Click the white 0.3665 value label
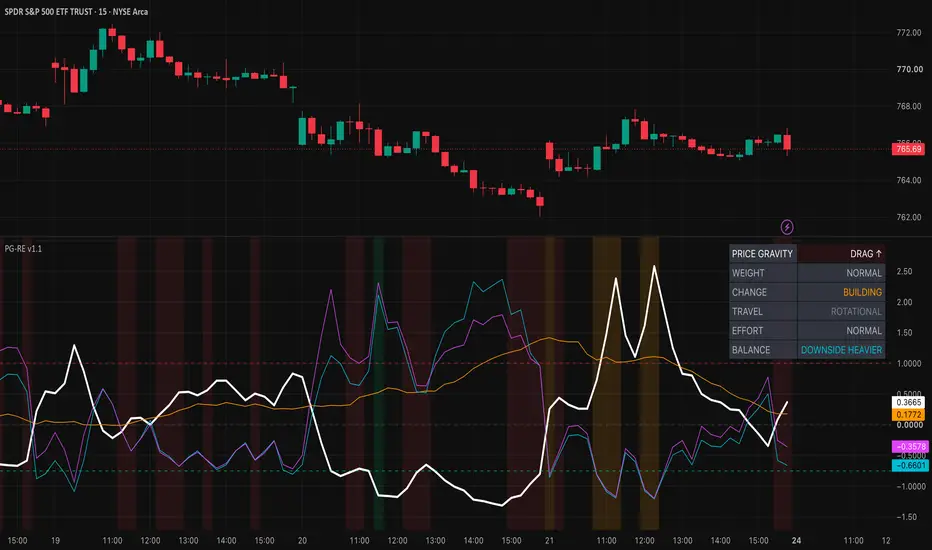 coord(908,403)
